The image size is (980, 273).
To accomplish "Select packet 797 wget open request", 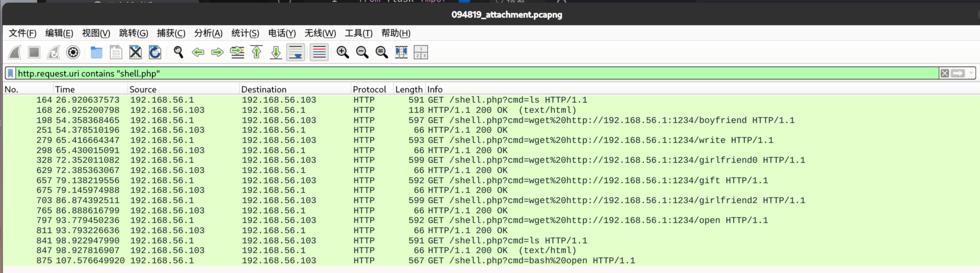I will 491,220.
